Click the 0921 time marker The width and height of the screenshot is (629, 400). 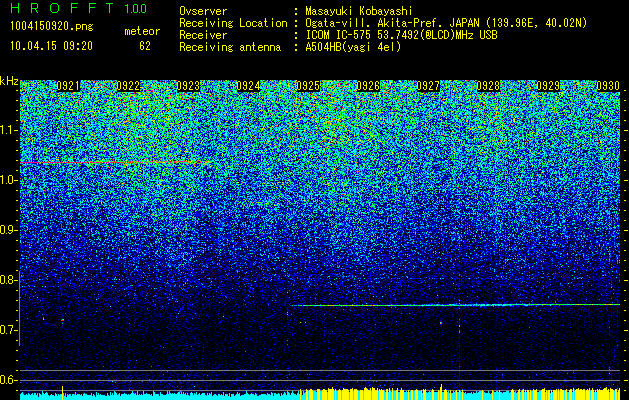(68, 86)
